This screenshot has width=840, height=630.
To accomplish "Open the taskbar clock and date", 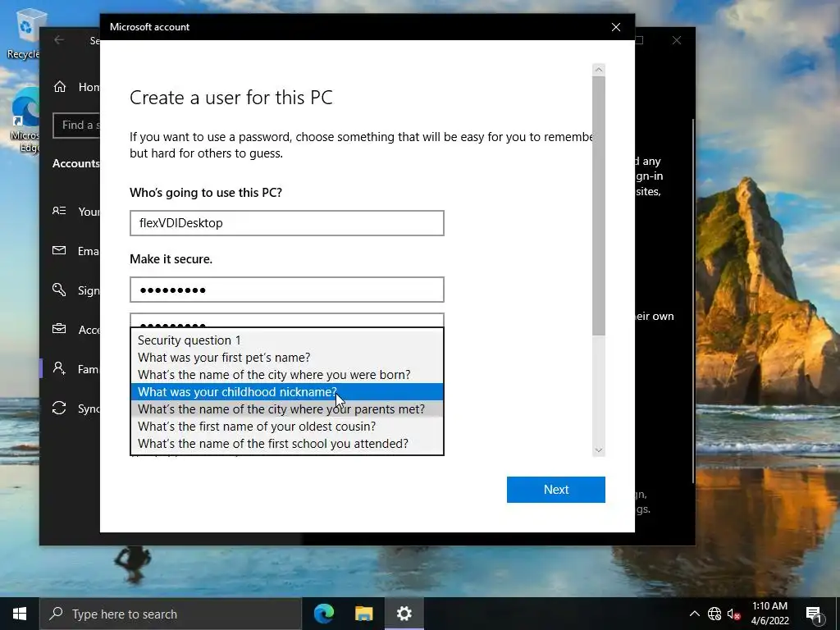I will point(769,614).
